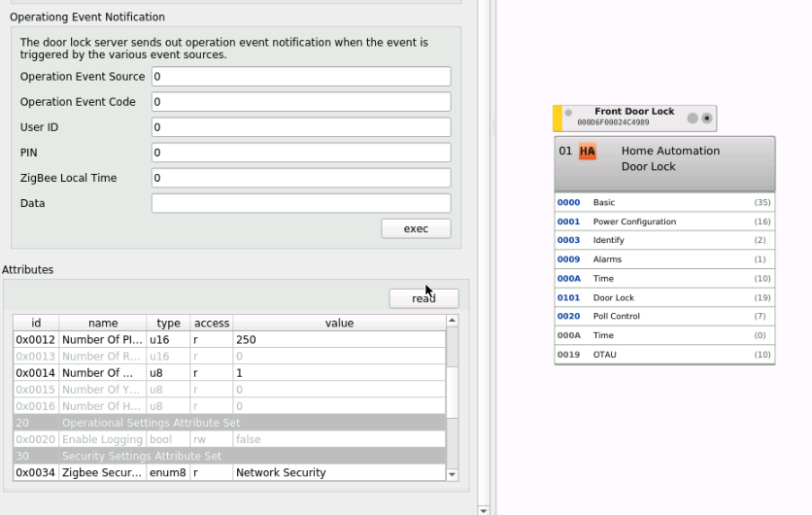Image resolution: width=812 pixels, height=515 pixels.
Task: Click the type column header
Action: [168, 323]
